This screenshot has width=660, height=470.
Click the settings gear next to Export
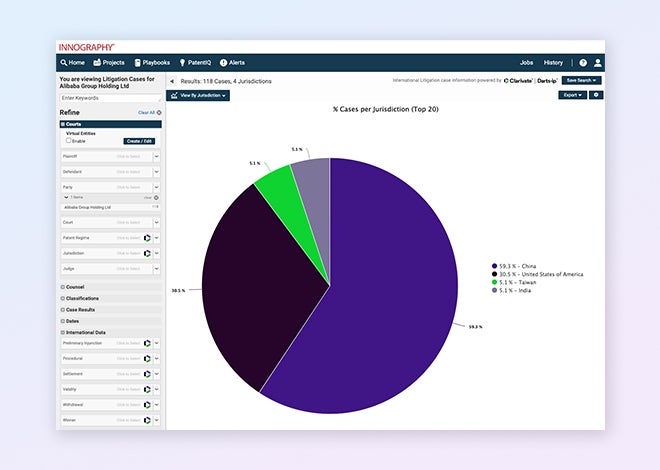point(596,95)
